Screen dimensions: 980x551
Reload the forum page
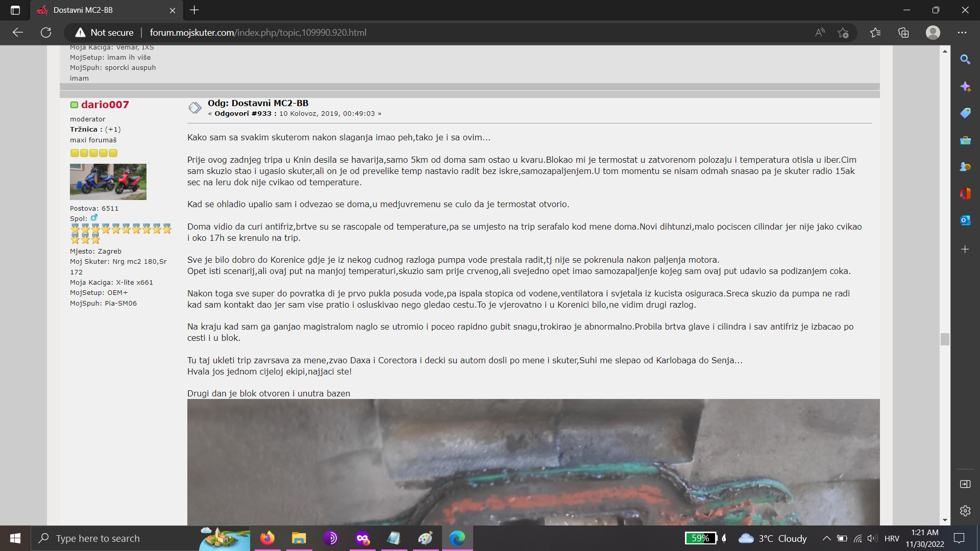[x=46, y=33]
